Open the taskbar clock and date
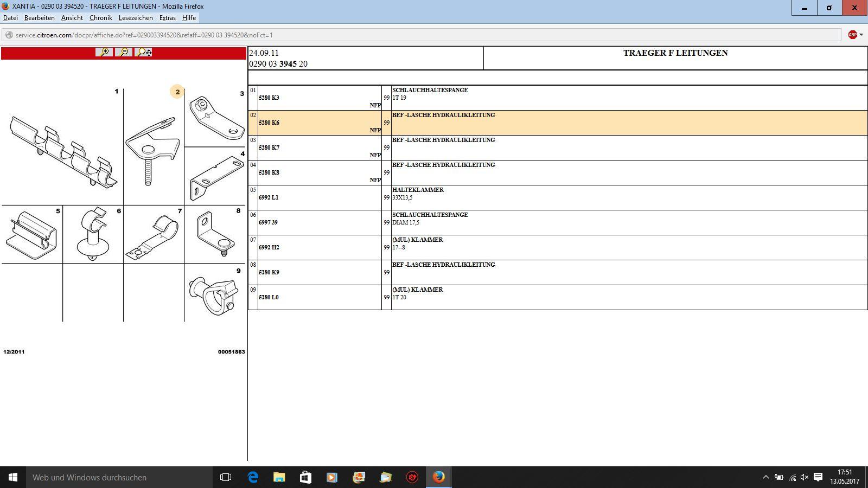The width and height of the screenshot is (868, 488). point(845,477)
